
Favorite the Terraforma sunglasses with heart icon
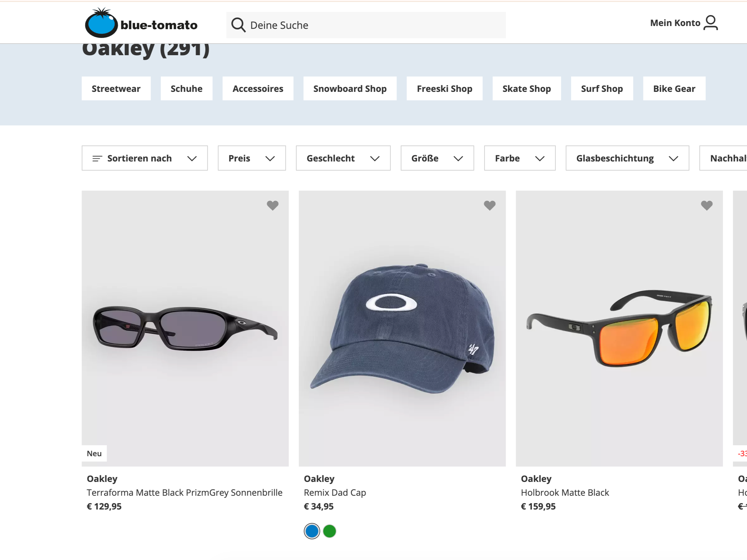[x=273, y=205]
